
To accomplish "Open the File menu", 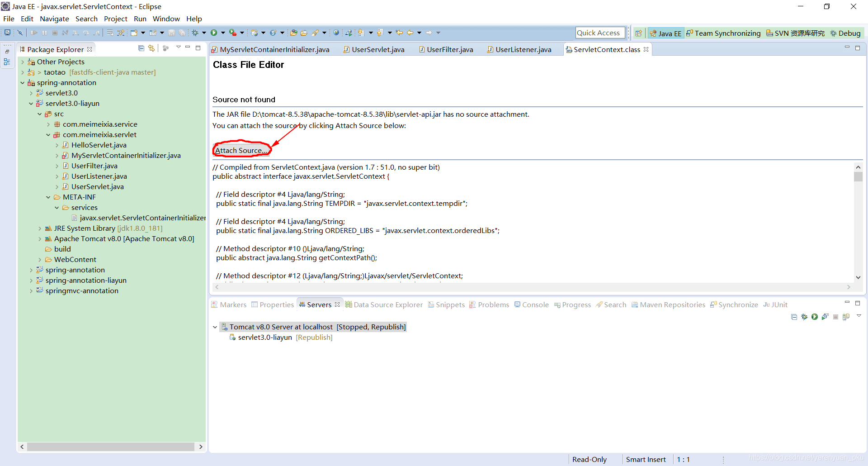I will coord(9,19).
